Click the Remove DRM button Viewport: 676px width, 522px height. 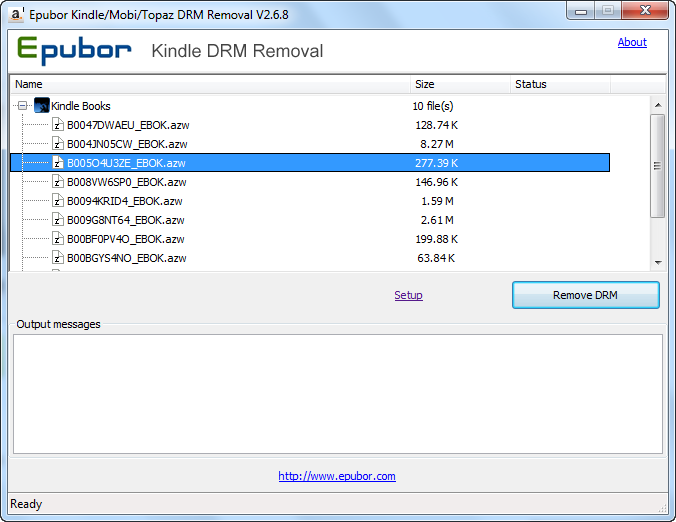(x=585, y=295)
